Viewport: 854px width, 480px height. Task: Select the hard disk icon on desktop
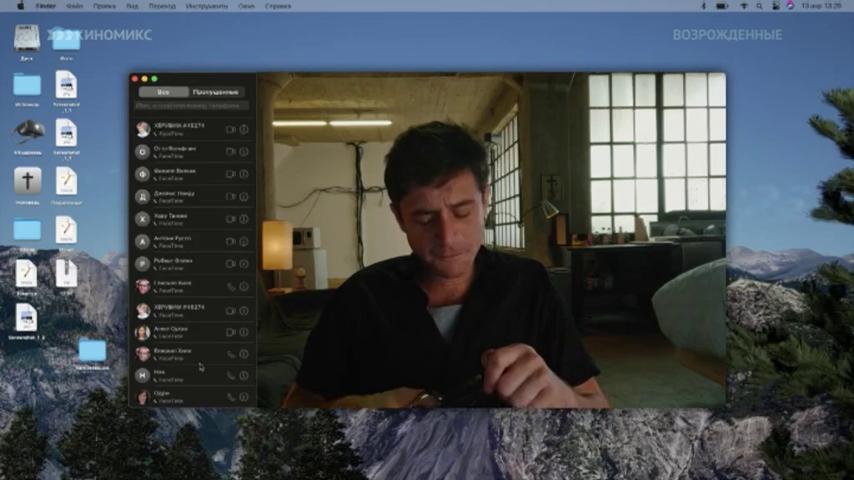(x=27, y=38)
